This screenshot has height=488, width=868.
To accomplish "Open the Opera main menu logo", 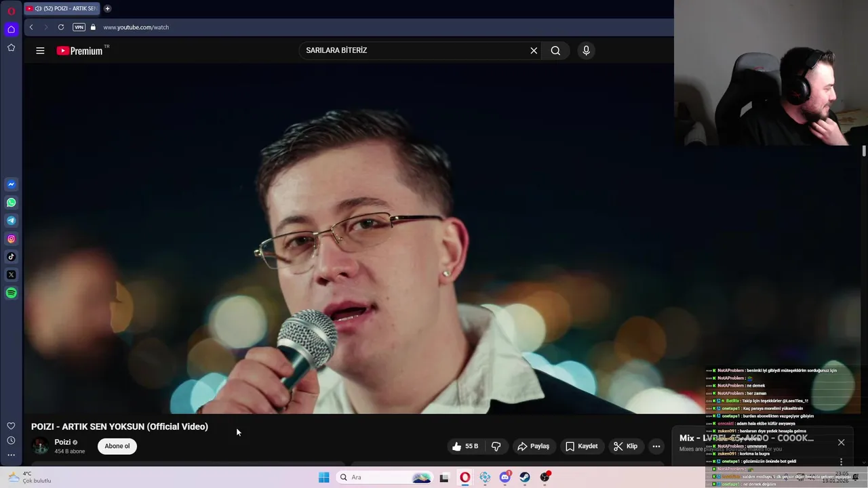I will click(x=11, y=11).
